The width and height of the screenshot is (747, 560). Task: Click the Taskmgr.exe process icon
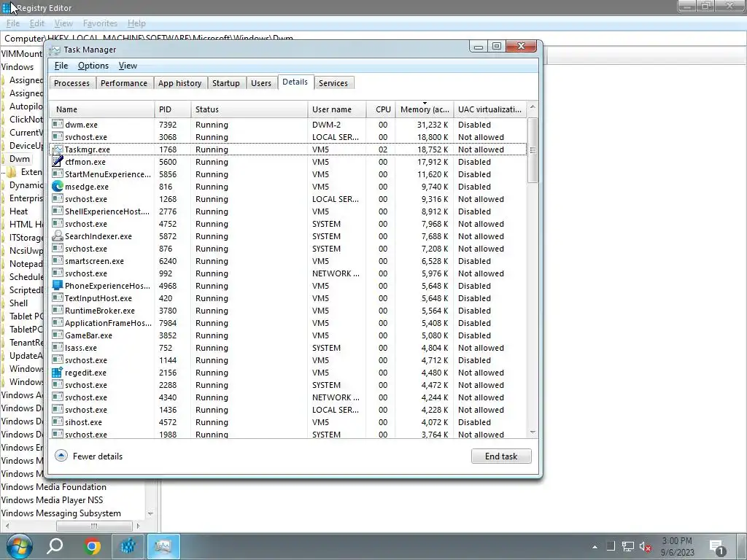click(x=58, y=149)
